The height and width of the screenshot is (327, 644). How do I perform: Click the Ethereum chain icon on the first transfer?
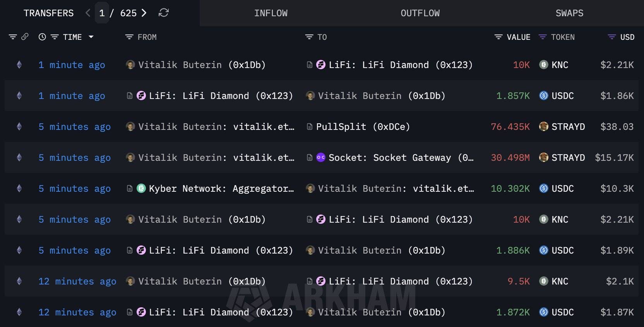click(x=19, y=65)
